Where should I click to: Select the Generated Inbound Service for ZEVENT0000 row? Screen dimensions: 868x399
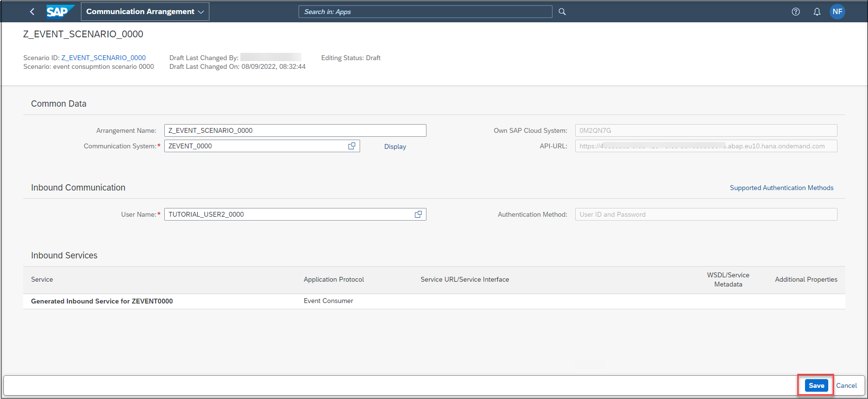click(434, 301)
